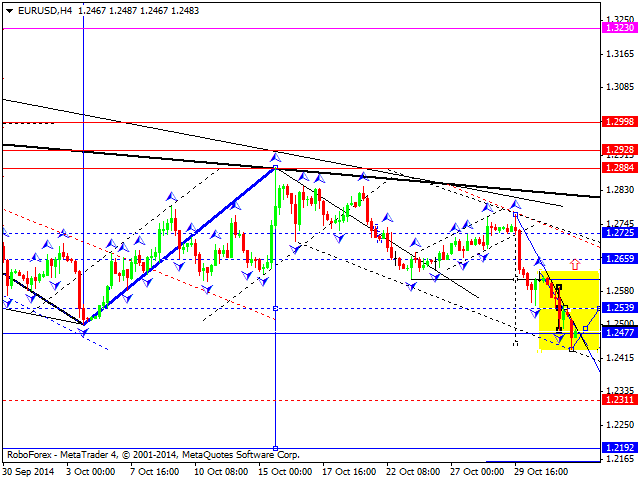Image resolution: width=640 pixels, height=480 pixels.
Task: Select the blue 1.2659 level label
Action: [618, 258]
